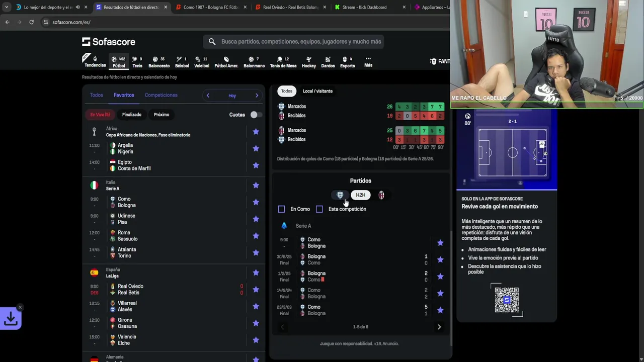
Task: Select the Hockey sport icon
Action: [309, 62]
